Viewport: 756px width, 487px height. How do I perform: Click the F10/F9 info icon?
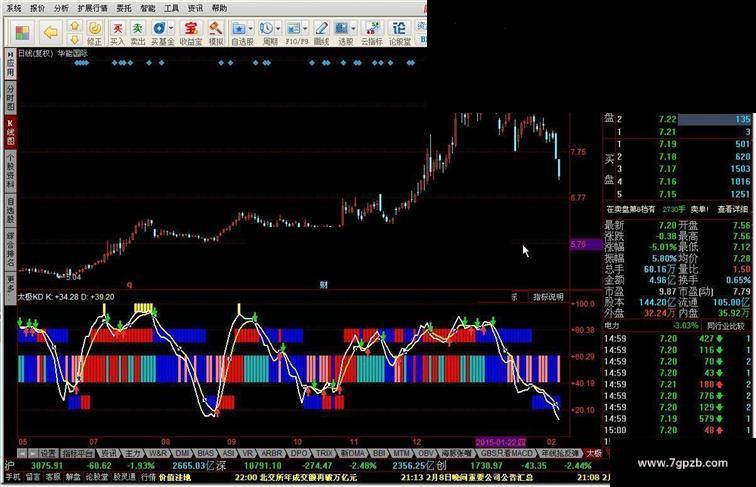(x=294, y=28)
